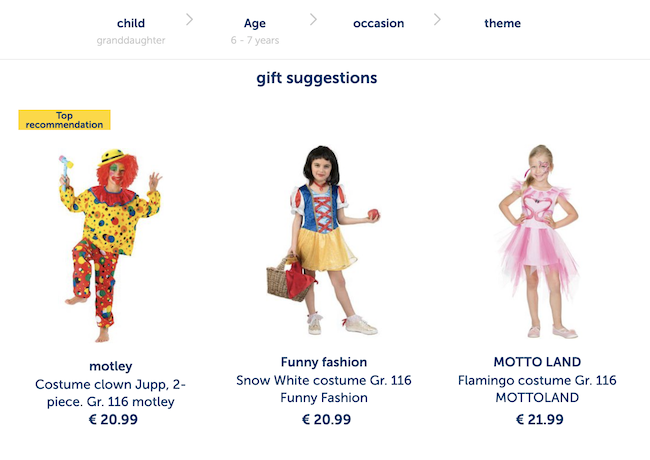Click the € 21.99 flamingo costume price
The width and height of the screenshot is (650, 460).
point(538,420)
